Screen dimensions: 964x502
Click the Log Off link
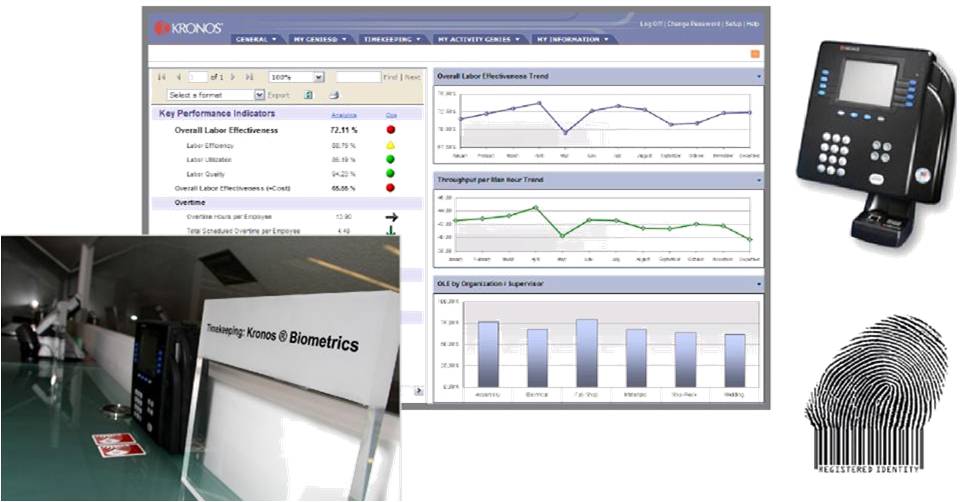point(650,24)
